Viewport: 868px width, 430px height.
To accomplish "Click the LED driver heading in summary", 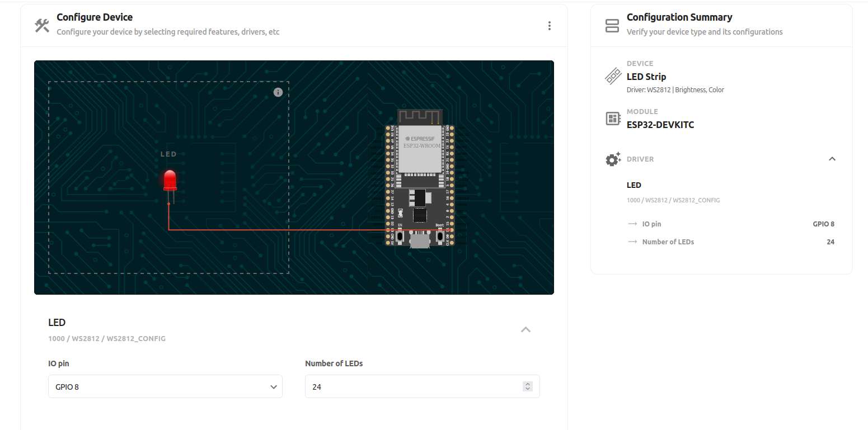I will (x=634, y=185).
